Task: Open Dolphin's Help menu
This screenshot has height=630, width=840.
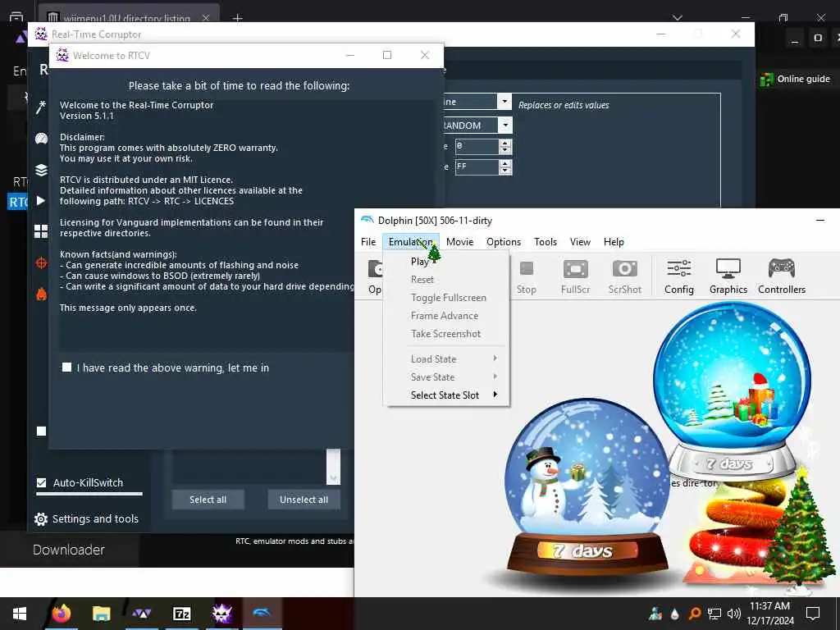Action: coord(614,242)
